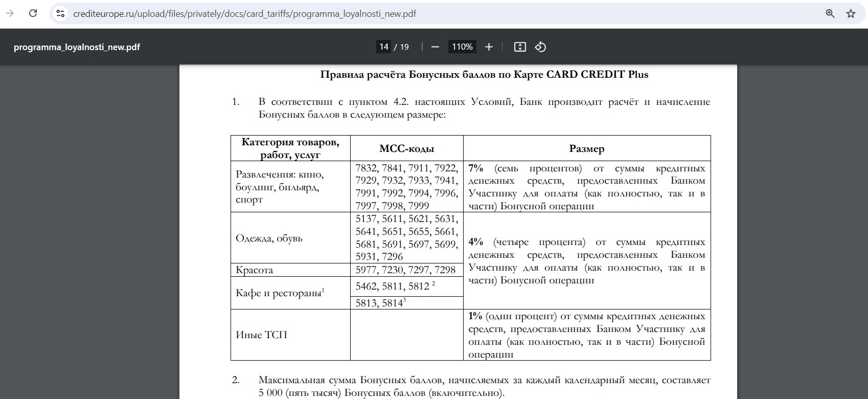Click the fit to page icon
This screenshot has height=399, width=868.
pyautogui.click(x=520, y=47)
